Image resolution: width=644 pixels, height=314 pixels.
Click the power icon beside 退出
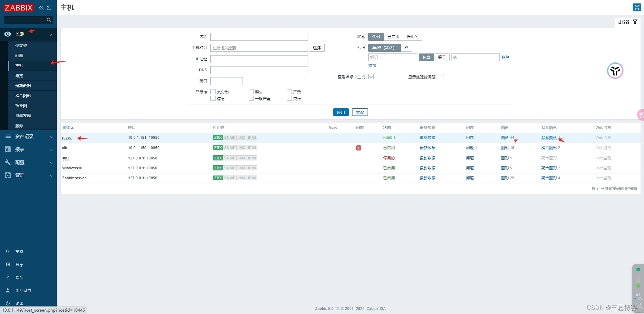click(8, 303)
